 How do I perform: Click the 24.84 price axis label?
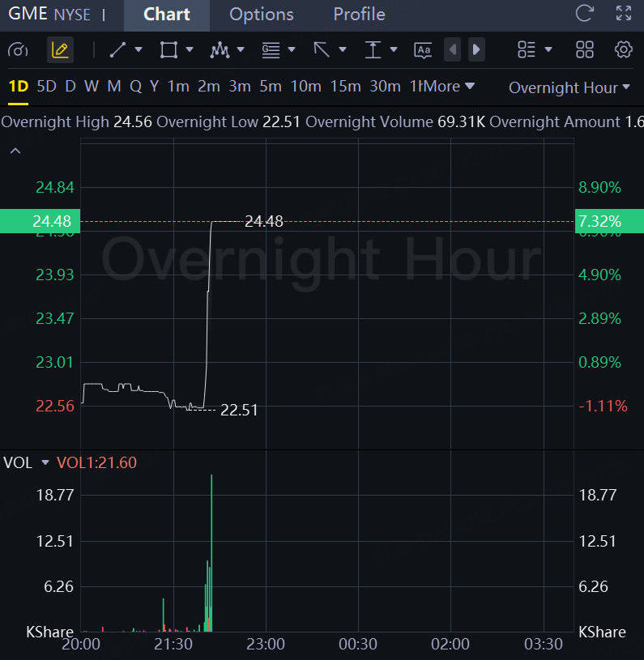(55, 187)
